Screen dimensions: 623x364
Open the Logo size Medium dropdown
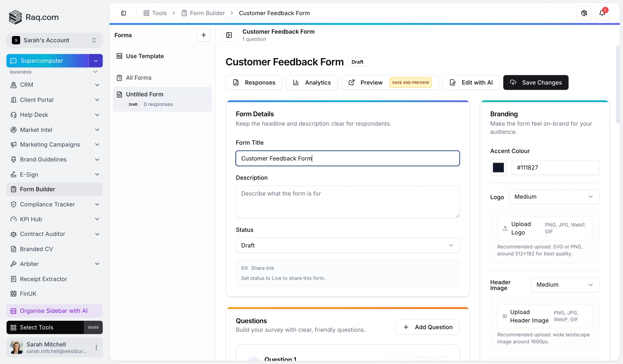point(554,197)
